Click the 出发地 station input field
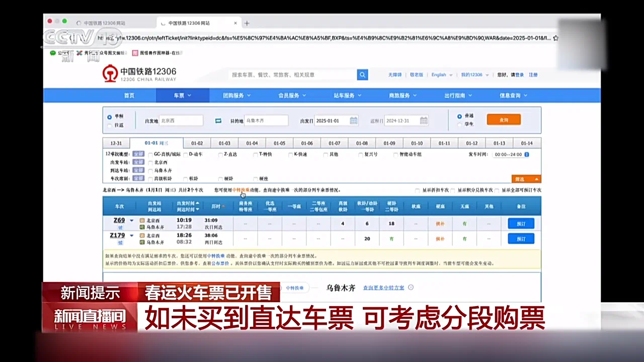The image size is (644, 362). [x=181, y=121]
